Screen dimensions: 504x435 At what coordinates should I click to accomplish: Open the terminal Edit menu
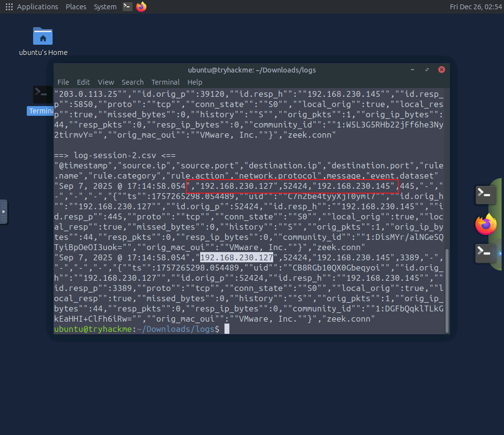83,82
